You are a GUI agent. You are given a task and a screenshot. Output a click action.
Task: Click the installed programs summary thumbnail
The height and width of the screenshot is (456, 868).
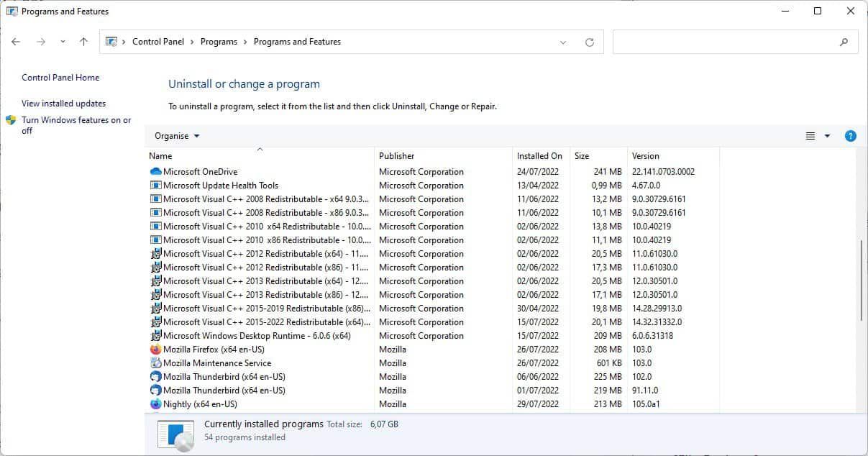(177, 436)
